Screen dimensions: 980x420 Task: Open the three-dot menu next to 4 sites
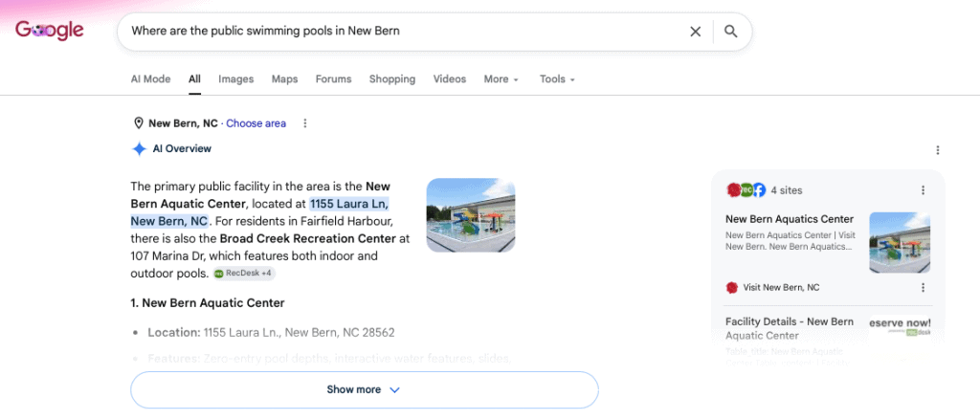click(924, 190)
